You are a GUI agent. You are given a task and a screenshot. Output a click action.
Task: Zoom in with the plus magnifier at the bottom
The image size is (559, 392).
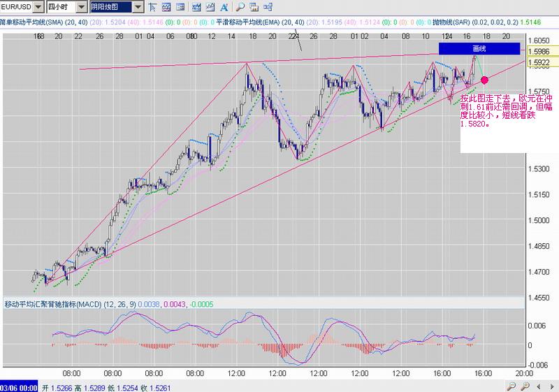coord(525,386)
